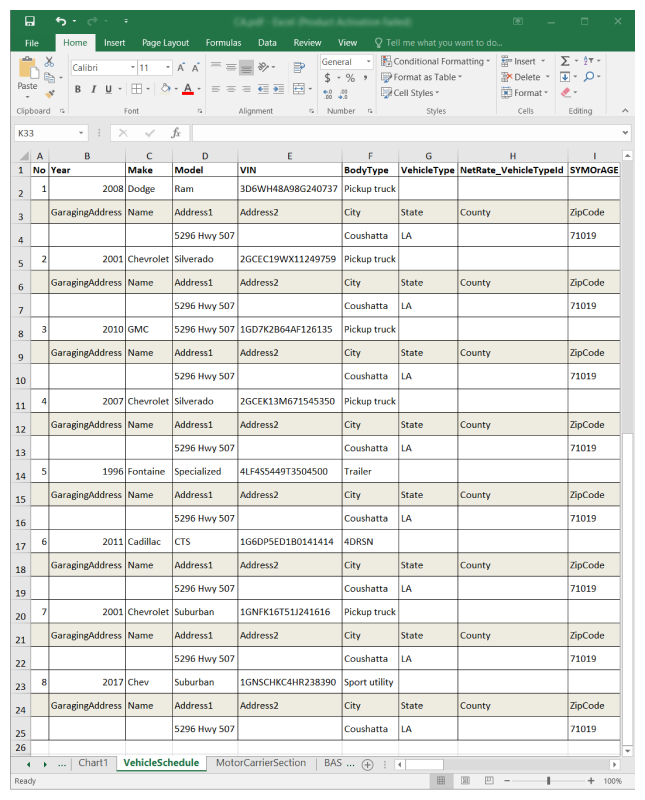The image size is (645, 800).
Task: Switch to the Page Layout tab
Action: point(165,43)
